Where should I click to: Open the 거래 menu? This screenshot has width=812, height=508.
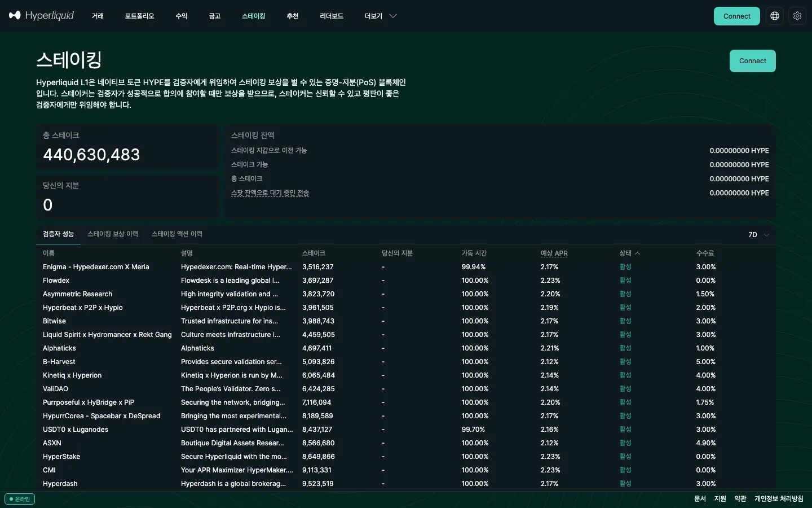(98, 16)
